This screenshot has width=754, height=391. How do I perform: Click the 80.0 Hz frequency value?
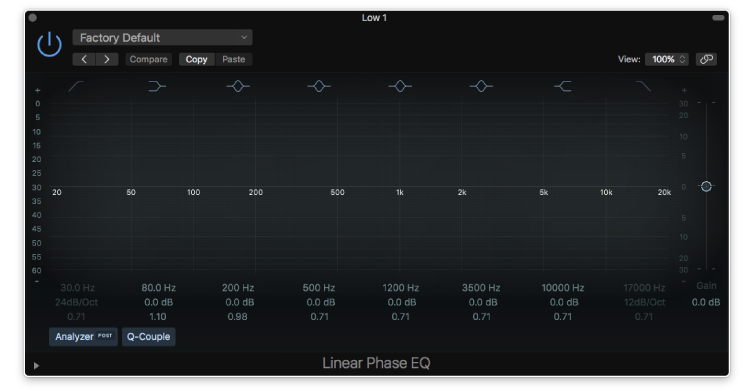[x=158, y=288]
